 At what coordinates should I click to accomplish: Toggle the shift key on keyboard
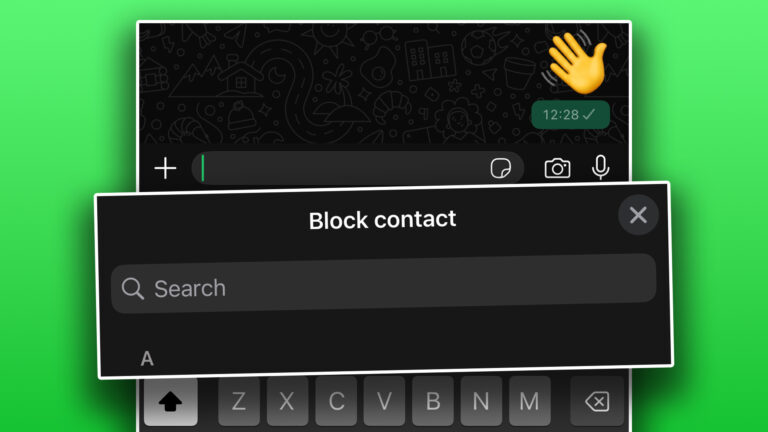[x=170, y=401]
